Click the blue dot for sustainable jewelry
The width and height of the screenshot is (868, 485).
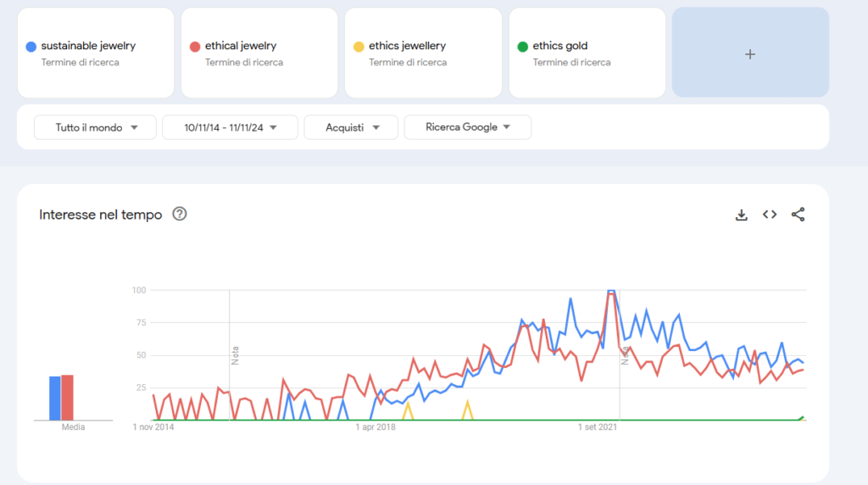(x=31, y=47)
